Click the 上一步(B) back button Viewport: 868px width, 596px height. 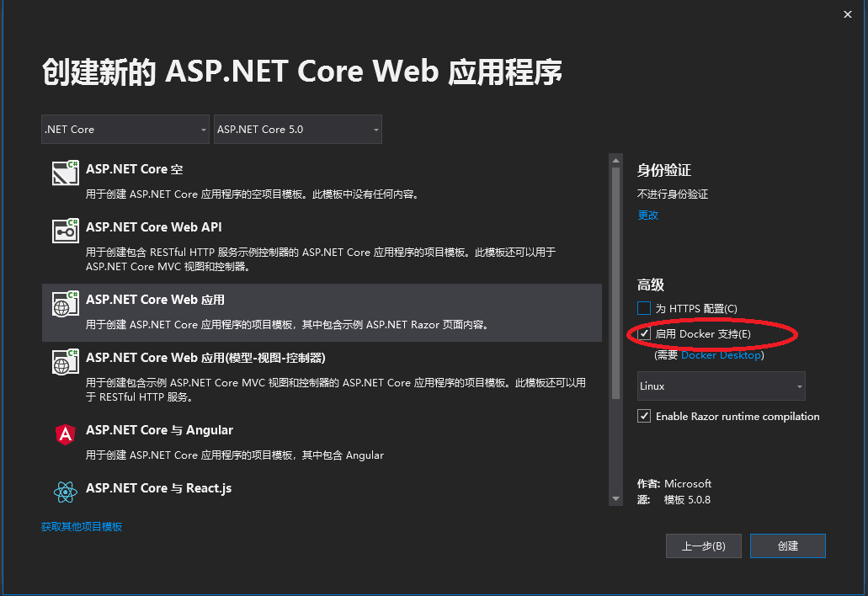click(x=704, y=546)
